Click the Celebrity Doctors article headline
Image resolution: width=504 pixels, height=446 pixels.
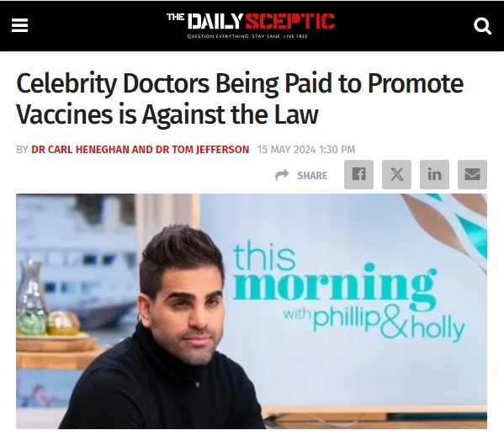(x=240, y=98)
